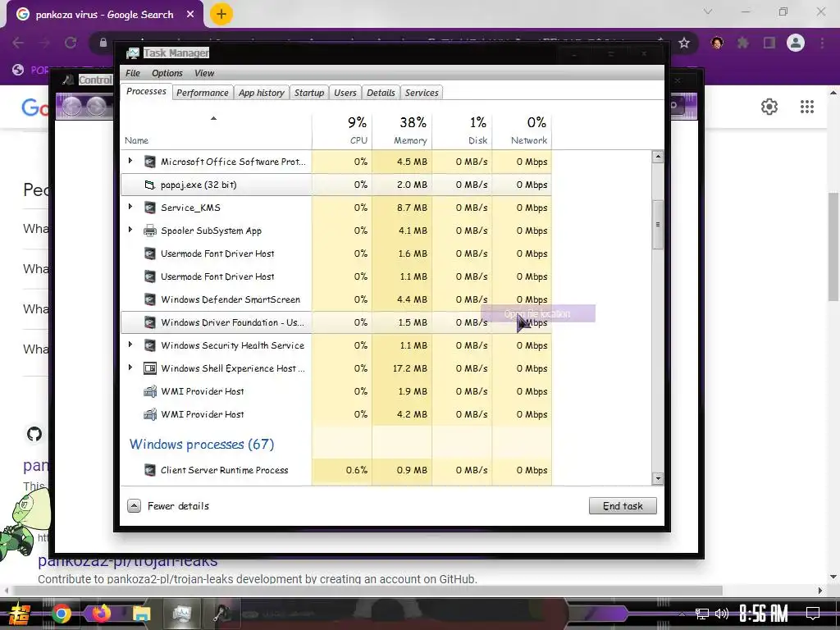The width and height of the screenshot is (840, 630).
Task: Click the Spooler SubSystem App printer icon
Action: (150, 231)
